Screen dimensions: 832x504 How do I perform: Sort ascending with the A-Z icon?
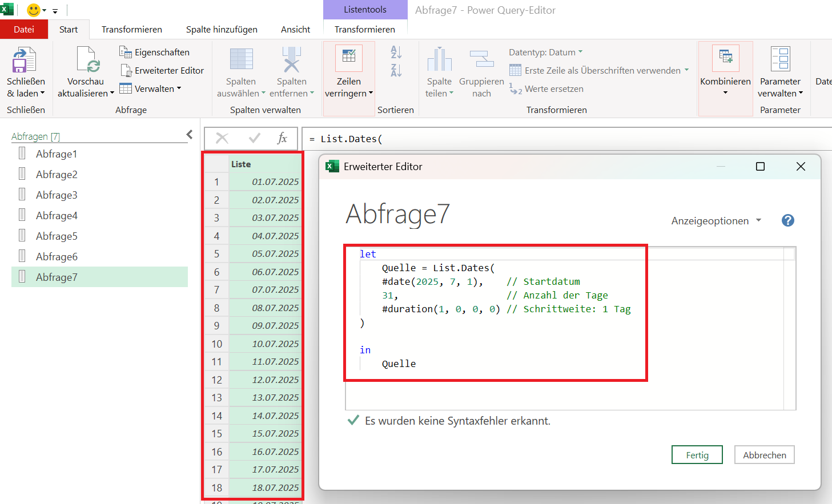tap(396, 53)
